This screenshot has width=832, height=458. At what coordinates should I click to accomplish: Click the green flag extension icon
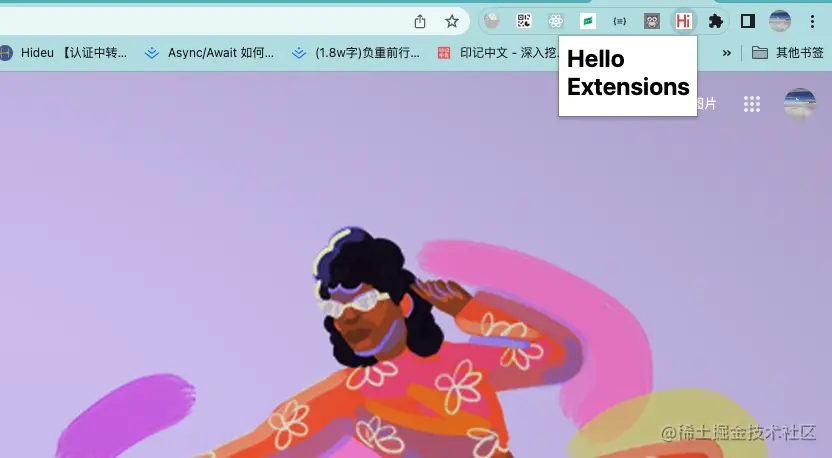pyautogui.click(x=588, y=21)
